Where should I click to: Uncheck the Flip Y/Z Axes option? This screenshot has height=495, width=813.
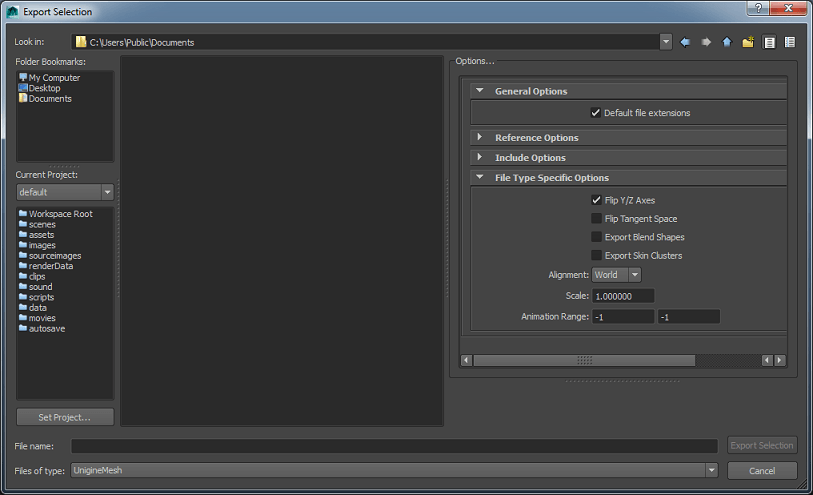pos(596,200)
